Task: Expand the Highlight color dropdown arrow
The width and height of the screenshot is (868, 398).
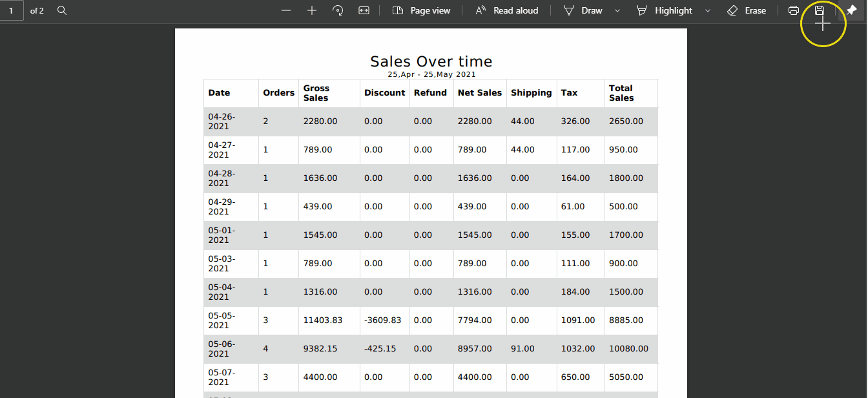Action: [708, 10]
